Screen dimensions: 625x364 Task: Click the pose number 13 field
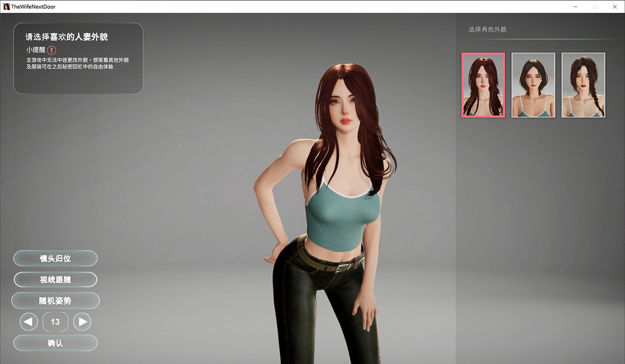[x=55, y=322]
